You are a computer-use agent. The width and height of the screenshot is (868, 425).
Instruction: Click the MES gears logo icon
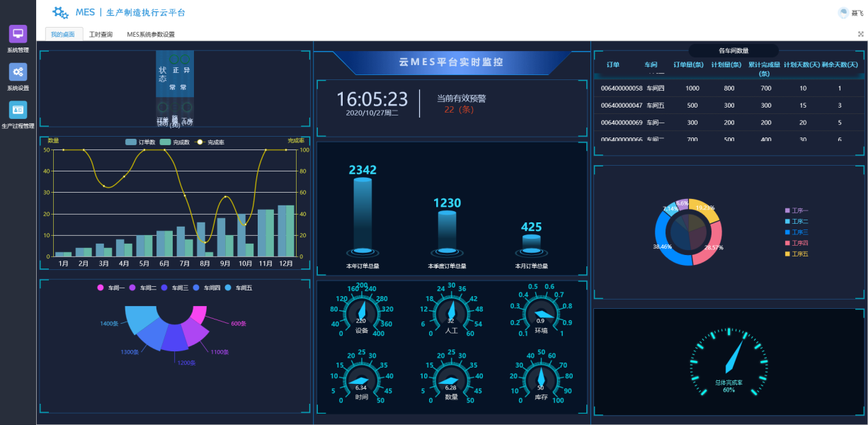tap(61, 13)
